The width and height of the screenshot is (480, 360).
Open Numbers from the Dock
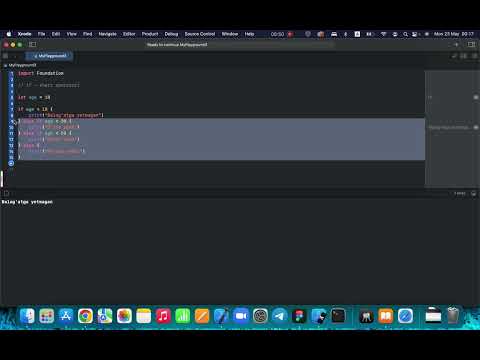(183, 316)
